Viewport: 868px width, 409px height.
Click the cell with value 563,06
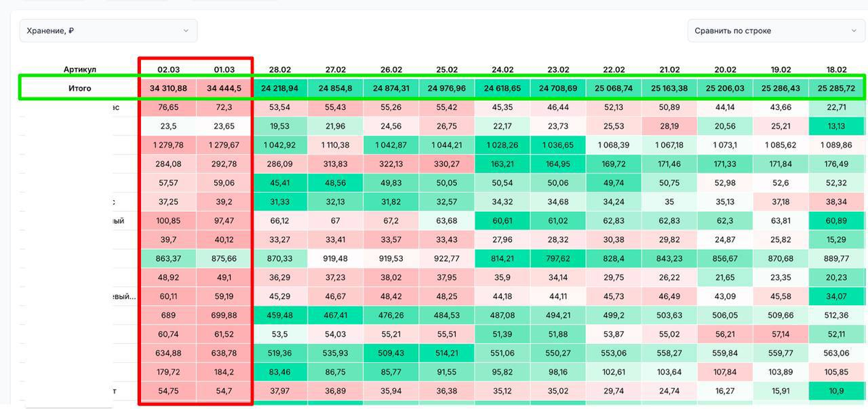point(837,353)
